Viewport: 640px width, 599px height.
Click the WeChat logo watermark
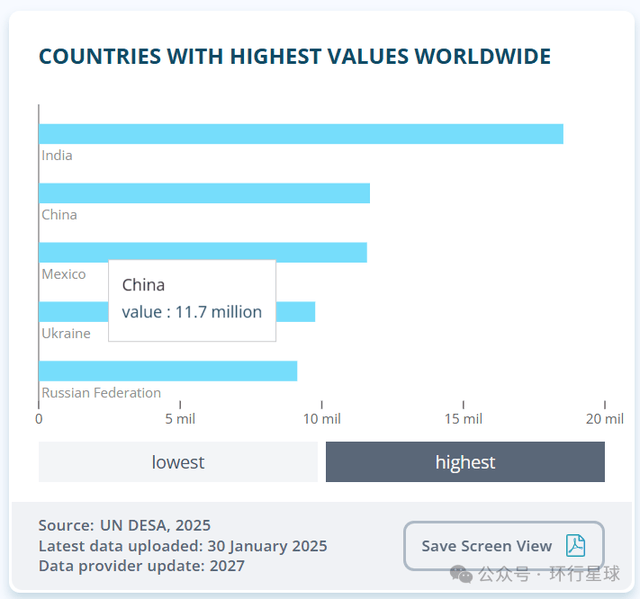(462, 574)
